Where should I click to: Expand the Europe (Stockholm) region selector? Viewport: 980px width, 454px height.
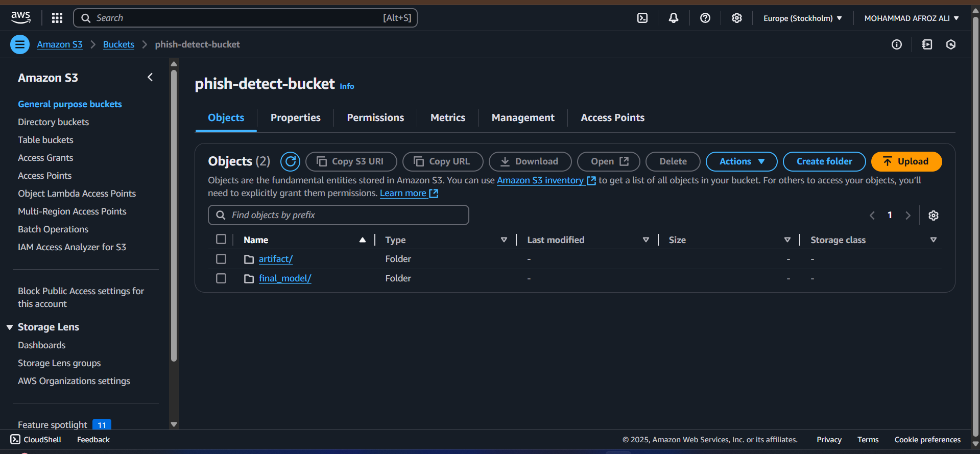pyautogui.click(x=802, y=18)
